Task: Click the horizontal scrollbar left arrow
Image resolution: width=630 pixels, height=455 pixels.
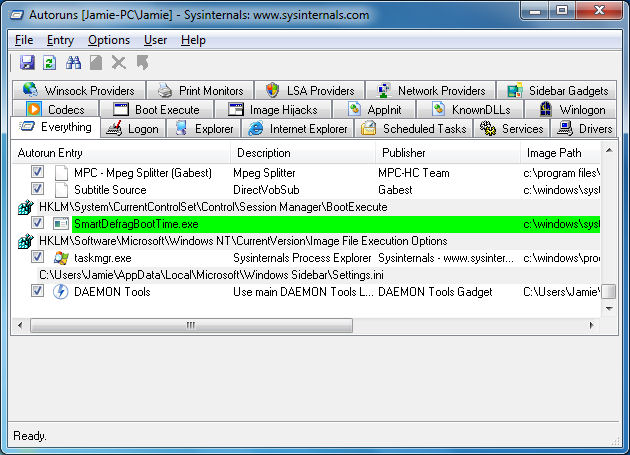Action: pos(20,325)
